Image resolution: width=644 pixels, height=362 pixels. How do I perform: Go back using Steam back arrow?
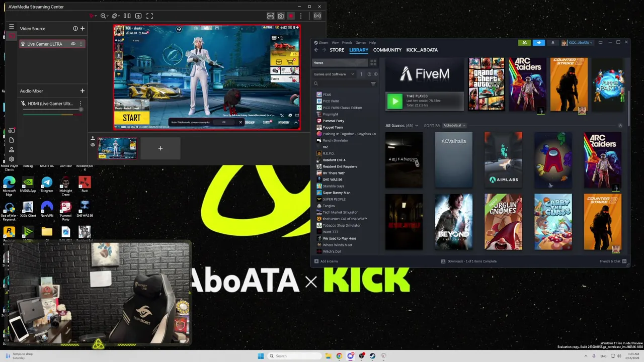pyautogui.click(x=316, y=50)
